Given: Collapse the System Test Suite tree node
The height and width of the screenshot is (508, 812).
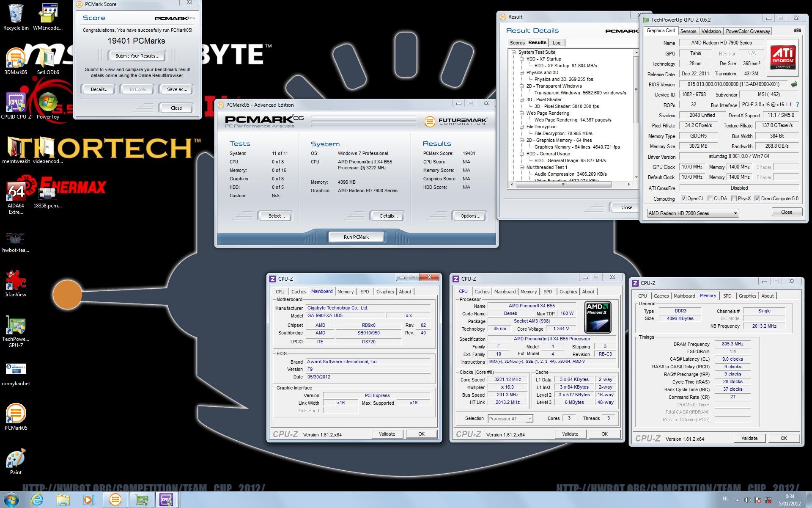Looking at the screenshot, I should point(514,52).
